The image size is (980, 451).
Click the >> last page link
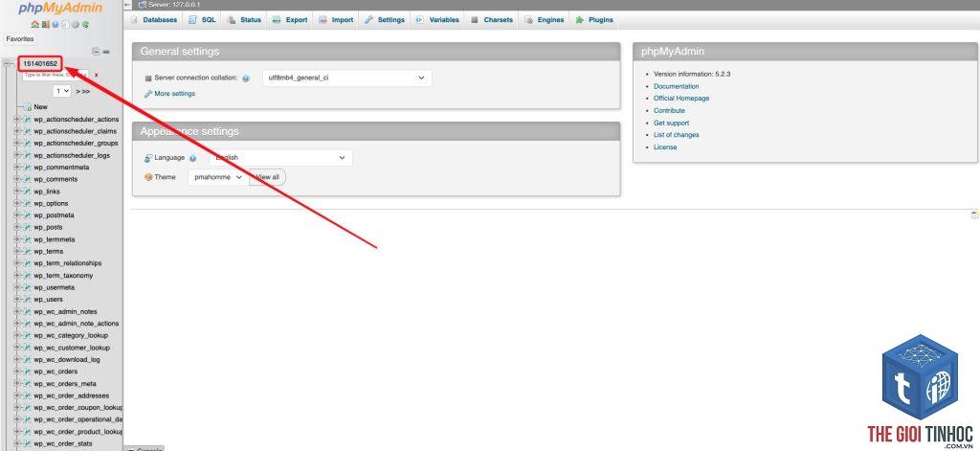(86, 91)
